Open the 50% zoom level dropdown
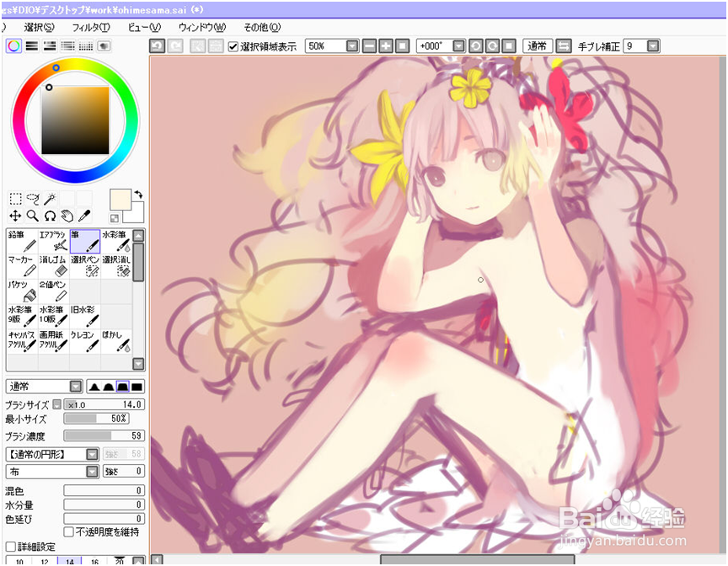728x566 pixels. pos(352,46)
